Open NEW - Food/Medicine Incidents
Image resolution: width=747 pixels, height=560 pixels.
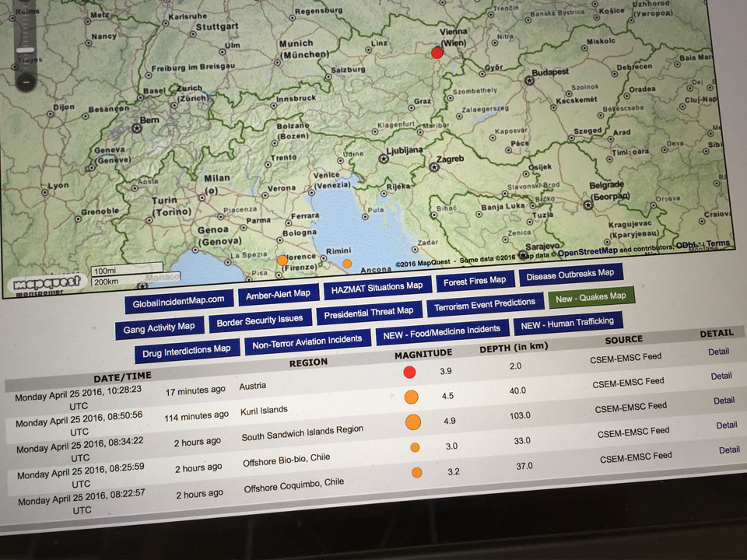442,332
